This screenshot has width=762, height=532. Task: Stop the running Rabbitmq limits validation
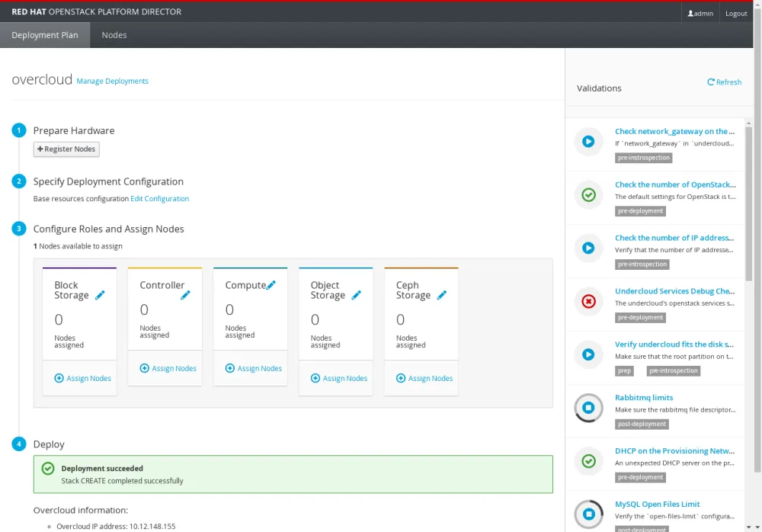click(x=588, y=409)
